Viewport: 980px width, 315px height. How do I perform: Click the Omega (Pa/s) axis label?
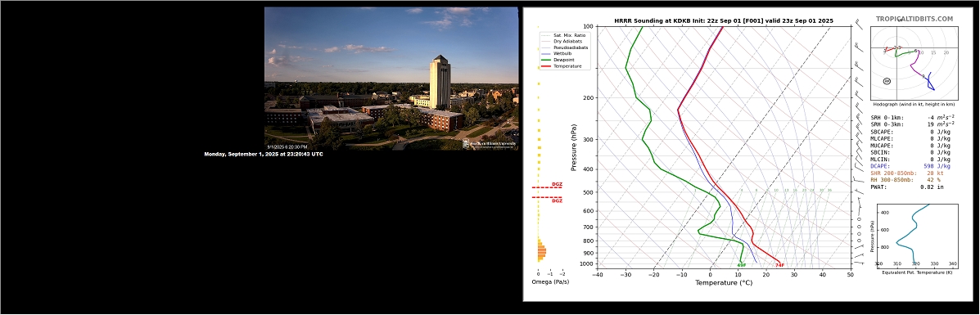(550, 282)
